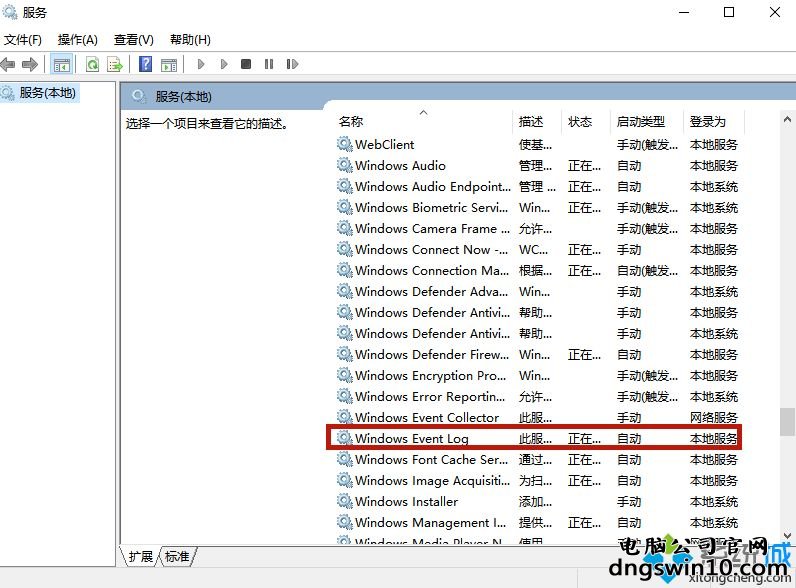This screenshot has height=588, width=796.
Task: Click the Restart Service icon
Action: tap(292, 64)
